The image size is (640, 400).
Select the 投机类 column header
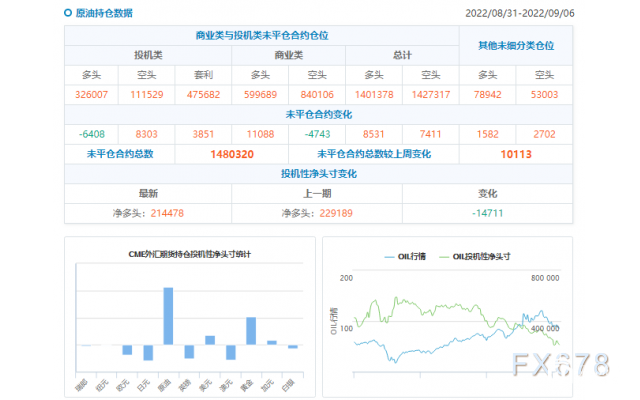[148, 55]
